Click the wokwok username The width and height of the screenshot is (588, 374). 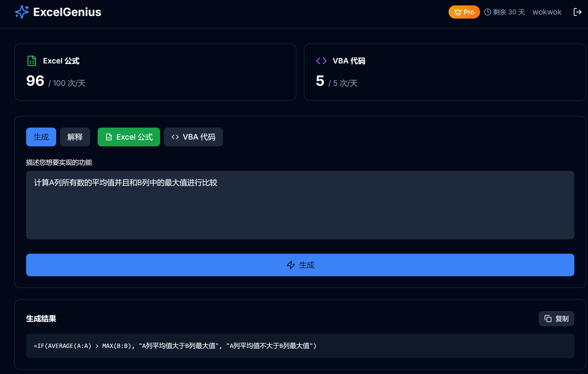coord(547,12)
